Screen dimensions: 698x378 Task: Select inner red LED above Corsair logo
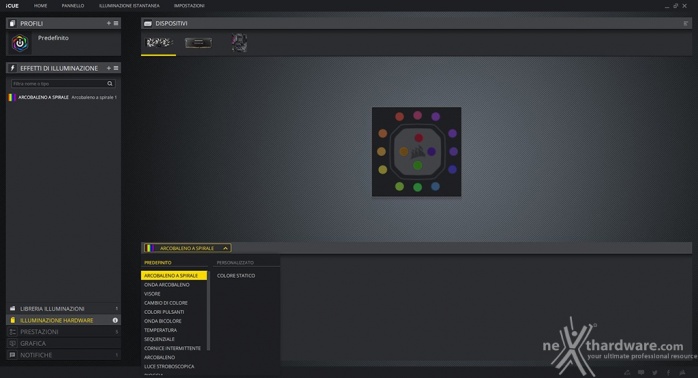coord(418,138)
